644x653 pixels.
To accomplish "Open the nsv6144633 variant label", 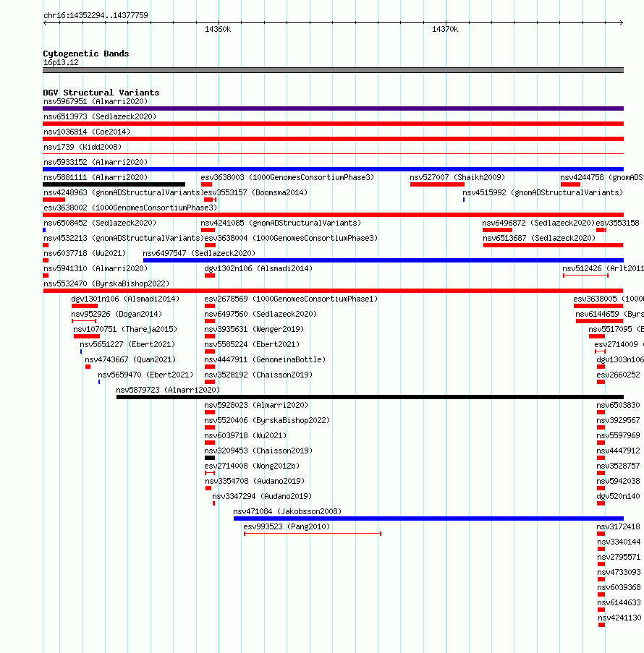I will coord(619,603).
